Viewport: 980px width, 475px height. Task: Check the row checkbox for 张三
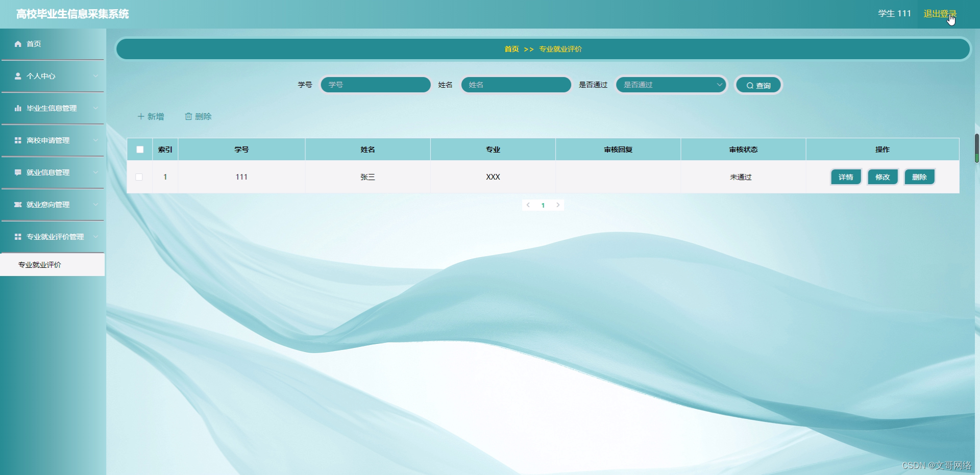(140, 177)
